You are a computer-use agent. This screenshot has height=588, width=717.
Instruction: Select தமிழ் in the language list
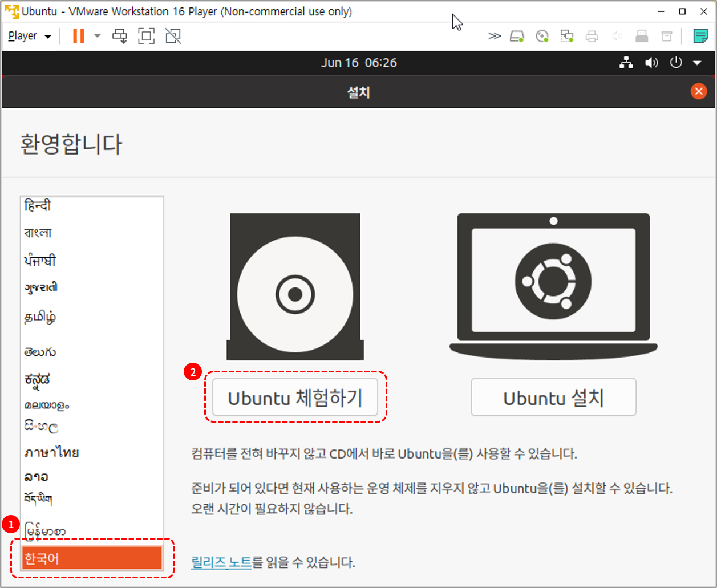pyautogui.click(x=92, y=317)
